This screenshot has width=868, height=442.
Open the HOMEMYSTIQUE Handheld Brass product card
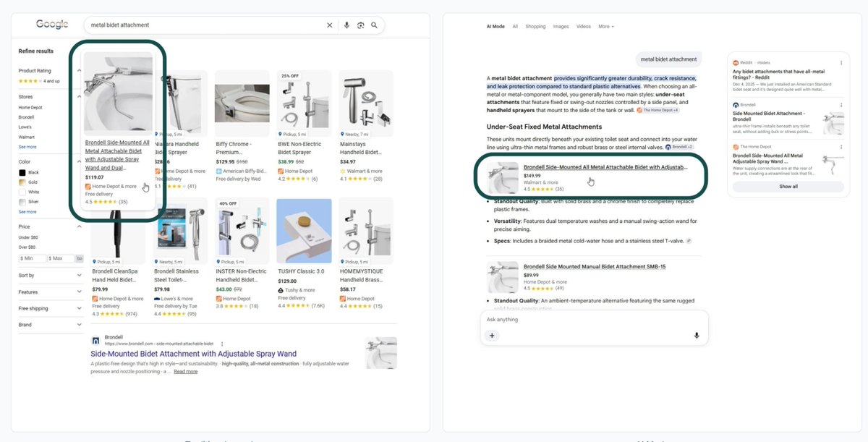(366, 255)
